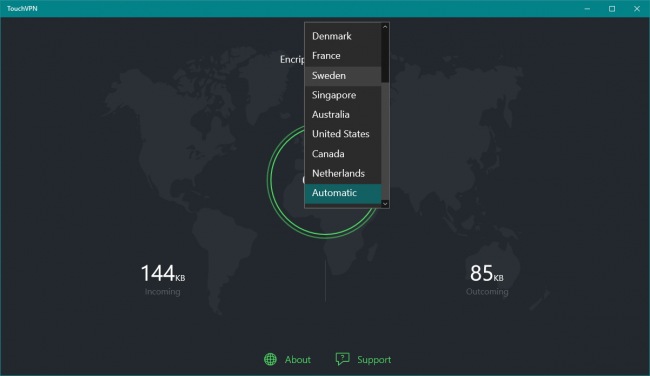Pick Sweden as the VPN location

(x=343, y=75)
